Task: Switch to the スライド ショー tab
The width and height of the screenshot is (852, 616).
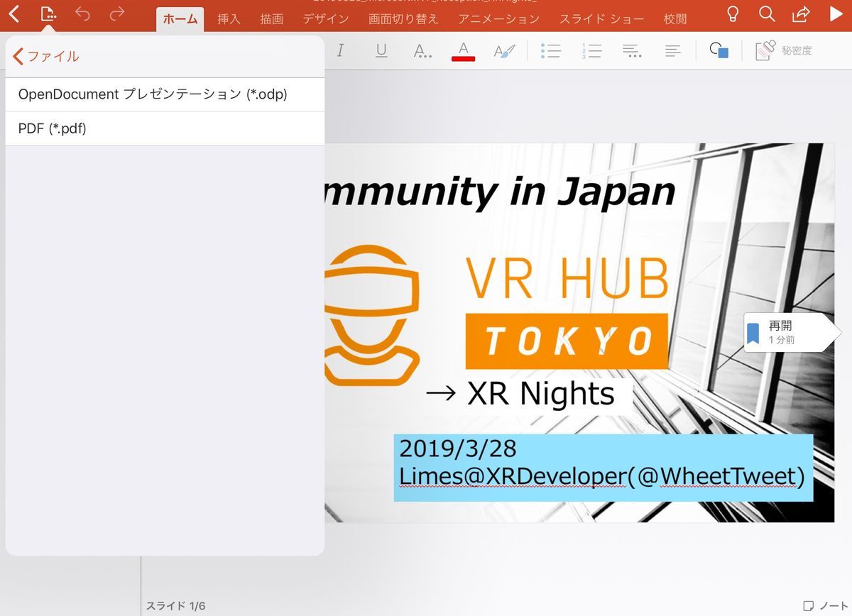Action: [x=601, y=19]
